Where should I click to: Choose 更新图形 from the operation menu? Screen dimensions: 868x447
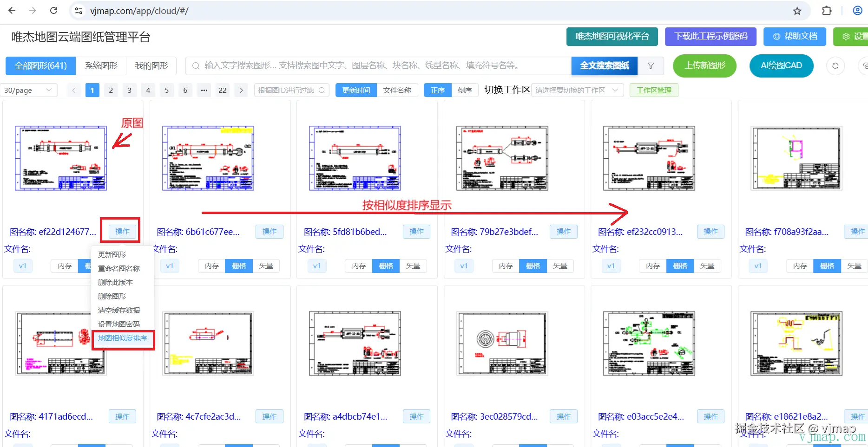click(x=123, y=254)
